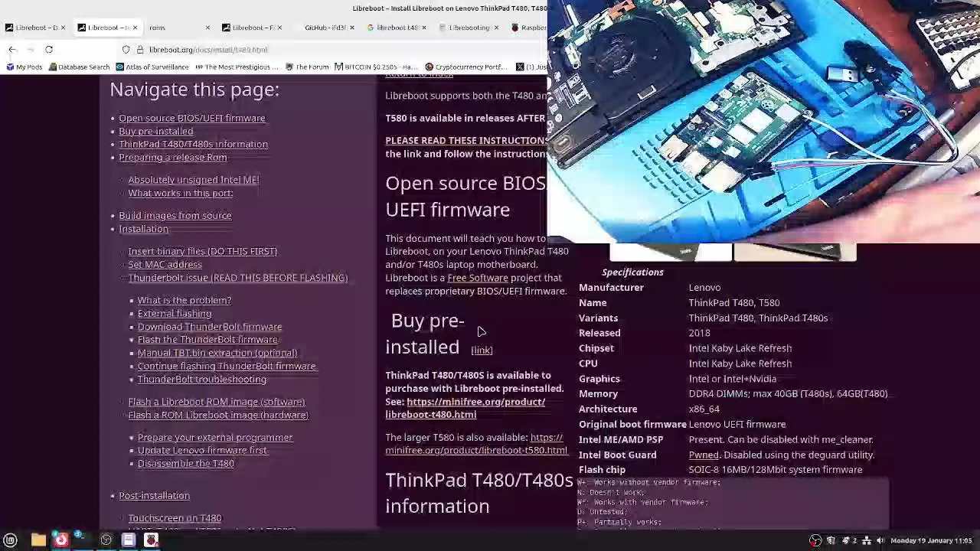Open 'Disassemble the T480' link
Screen dimensions: 980x551
point(185,464)
